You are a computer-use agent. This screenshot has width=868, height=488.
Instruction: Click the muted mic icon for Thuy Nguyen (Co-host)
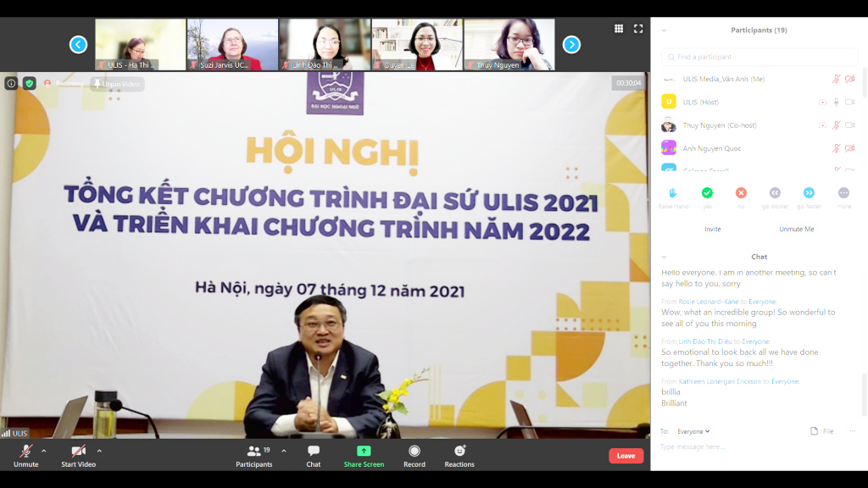pyautogui.click(x=836, y=125)
